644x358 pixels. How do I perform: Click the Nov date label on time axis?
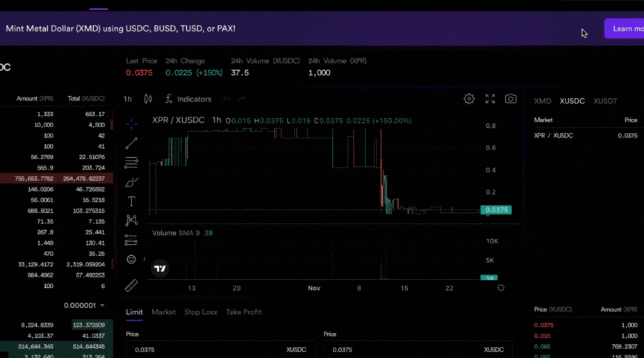tap(314, 288)
